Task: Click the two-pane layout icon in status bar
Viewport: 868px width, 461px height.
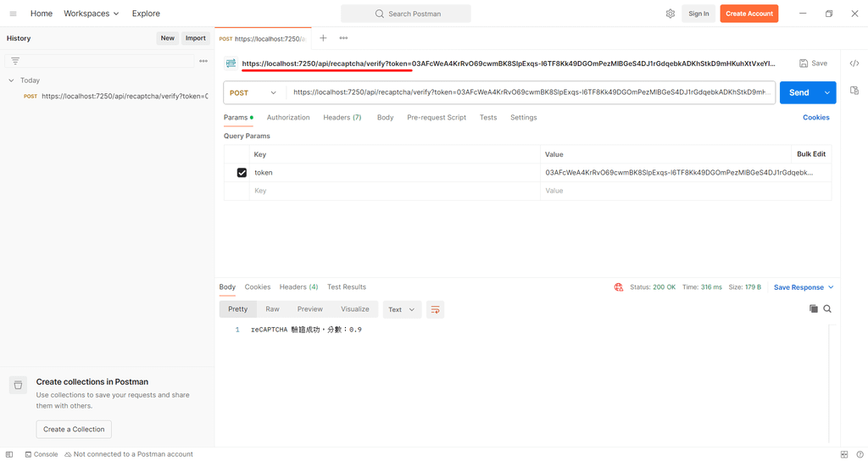Action: coord(844,454)
